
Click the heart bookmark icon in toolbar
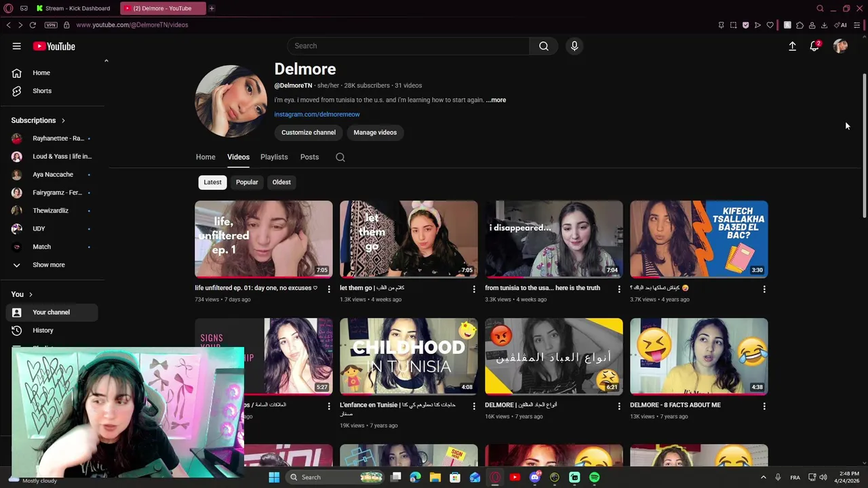coord(770,25)
